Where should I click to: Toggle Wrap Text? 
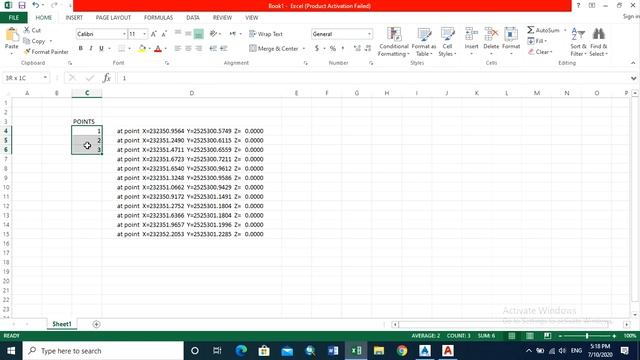pyautogui.click(x=266, y=34)
